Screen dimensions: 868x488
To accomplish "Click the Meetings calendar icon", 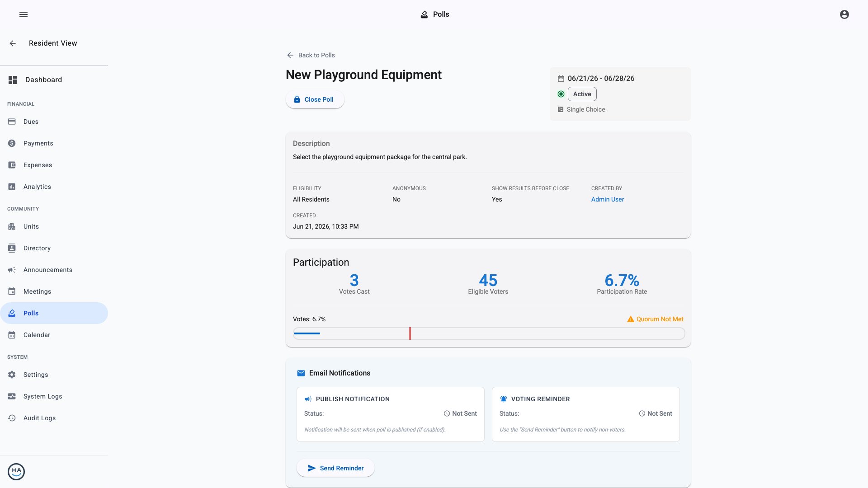I will pyautogui.click(x=12, y=291).
